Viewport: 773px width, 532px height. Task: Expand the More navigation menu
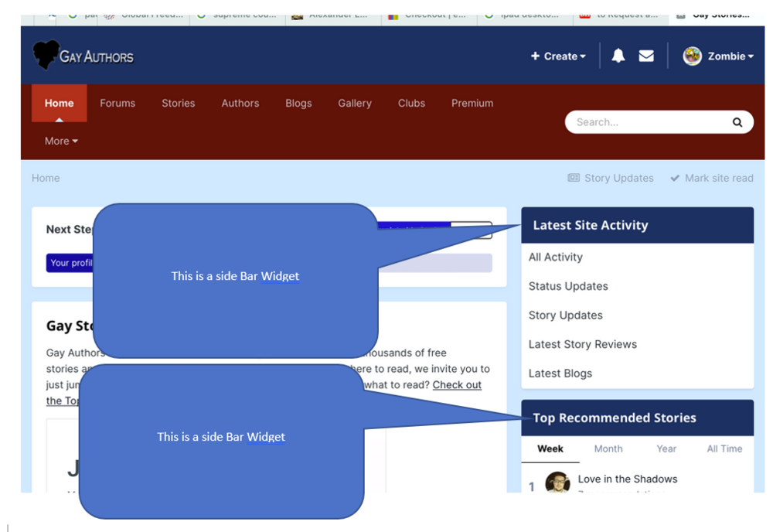point(61,141)
